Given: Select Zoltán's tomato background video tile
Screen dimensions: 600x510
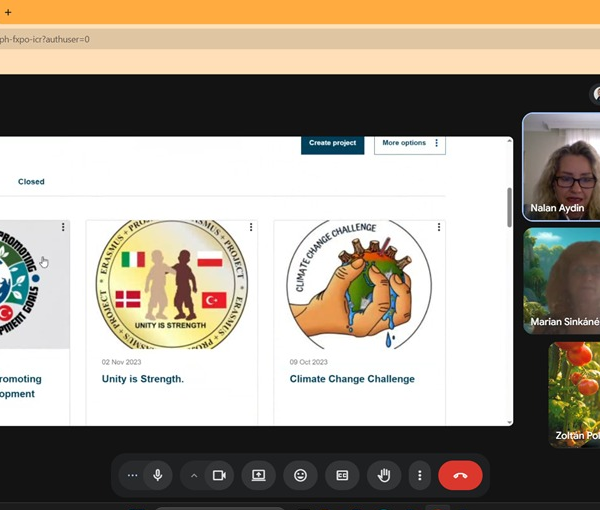Looking at the screenshot, I should click(574, 395).
